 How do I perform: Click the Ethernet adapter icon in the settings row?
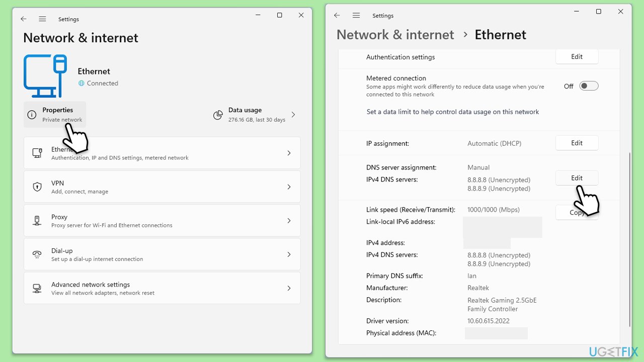click(37, 153)
